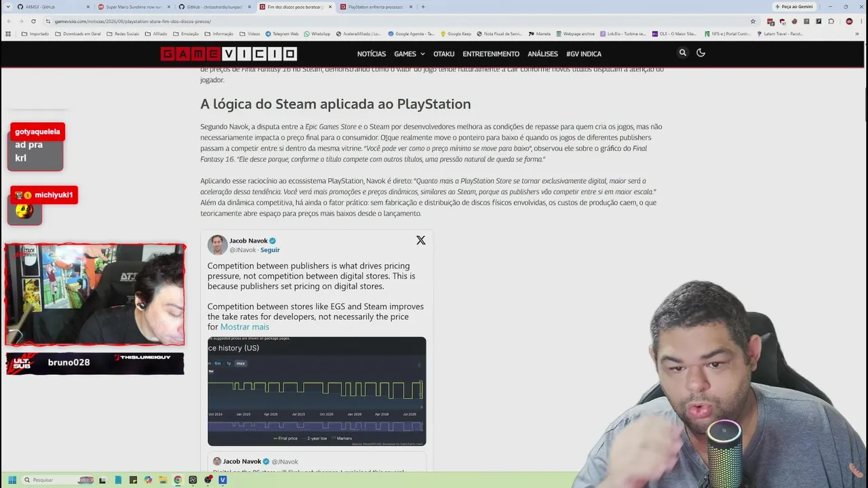
Task: Click the heading A lógica do Steam aplicada ao PlayStation
Action: (x=335, y=104)
